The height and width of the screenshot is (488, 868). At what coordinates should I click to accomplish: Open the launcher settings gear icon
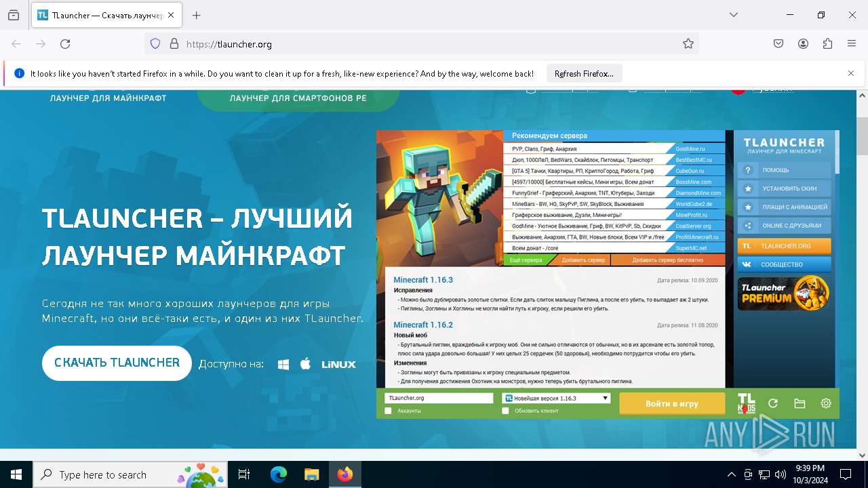pyautogui.click(x=826, y=403)
